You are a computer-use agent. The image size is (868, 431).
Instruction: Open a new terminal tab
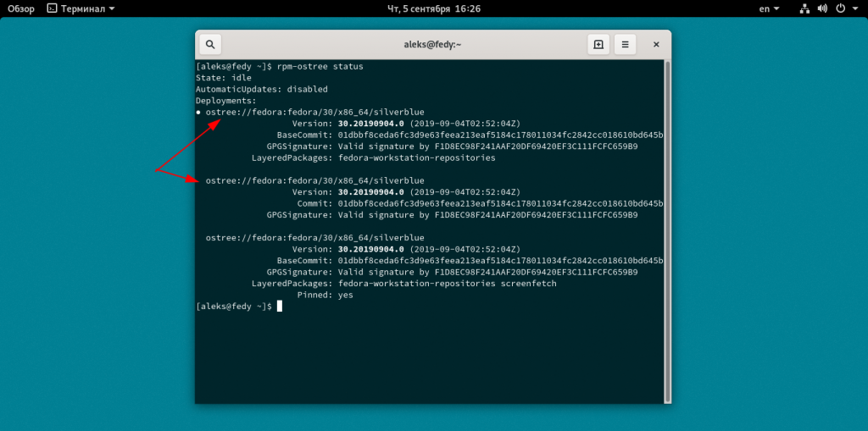[x=598, y=45]
